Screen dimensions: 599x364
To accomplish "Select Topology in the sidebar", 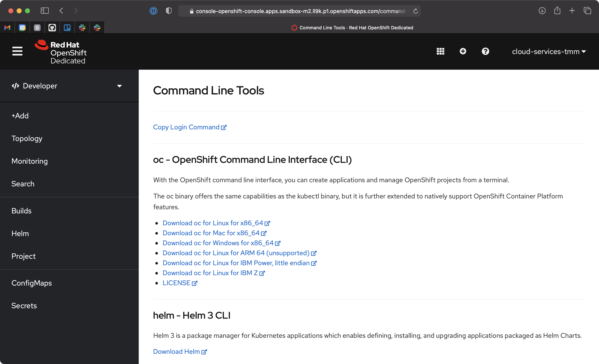I will [27, 138].
